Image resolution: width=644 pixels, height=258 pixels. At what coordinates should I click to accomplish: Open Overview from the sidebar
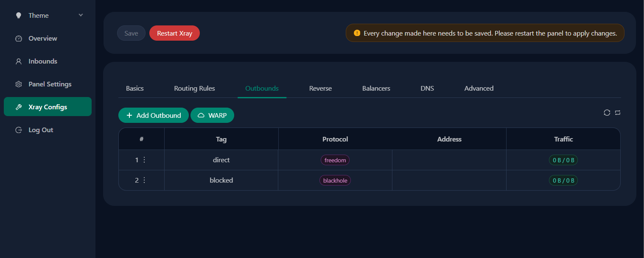[42, 39]
